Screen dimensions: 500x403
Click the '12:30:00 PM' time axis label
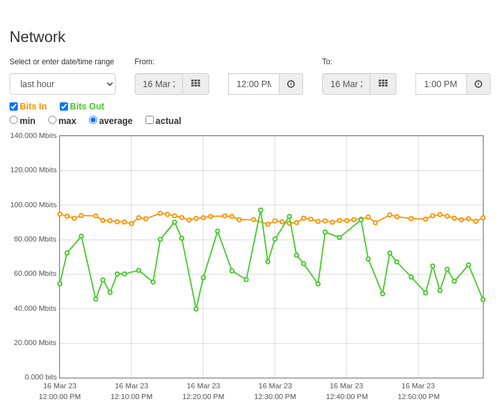click(x=275, y=397)
